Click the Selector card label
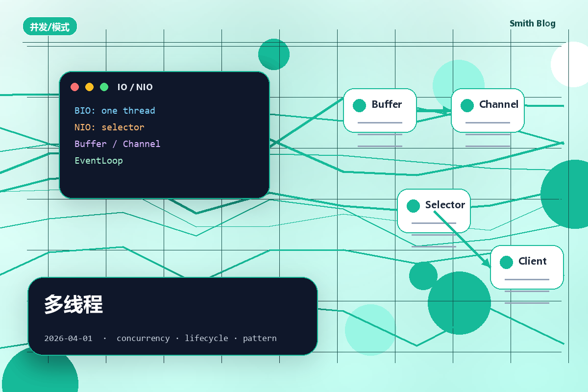Viewport: 588px width, 392px height. (x=445, y=205)
